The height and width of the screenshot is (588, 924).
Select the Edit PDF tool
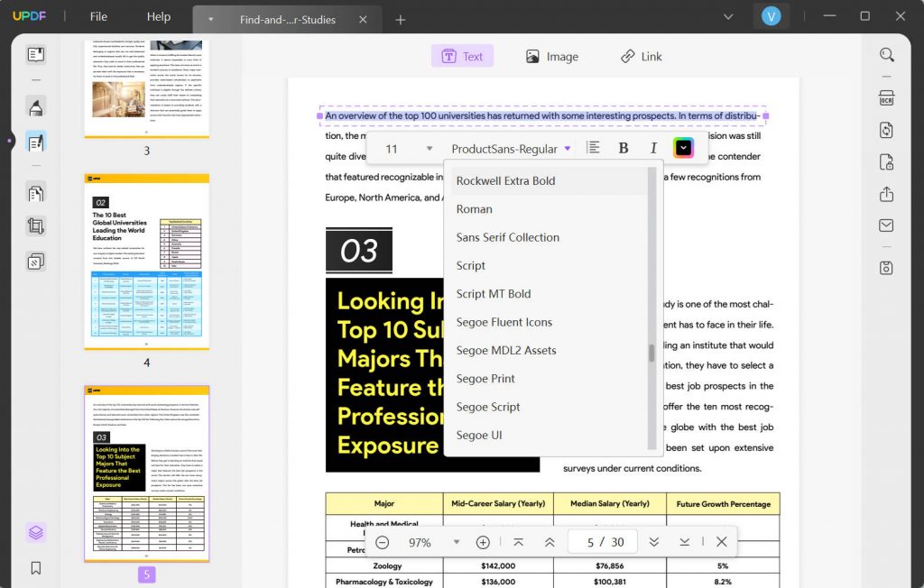tap(36, 142)
